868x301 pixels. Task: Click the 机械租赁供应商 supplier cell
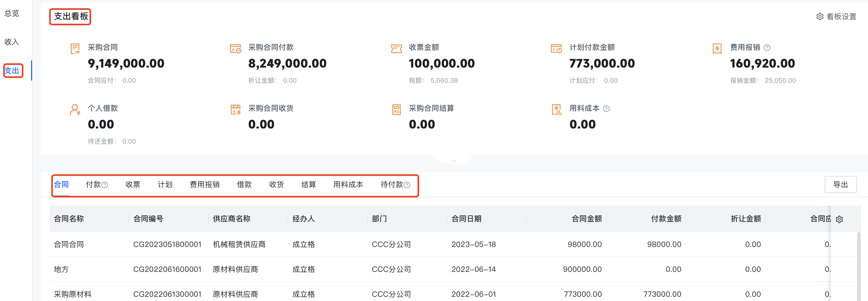239,245
